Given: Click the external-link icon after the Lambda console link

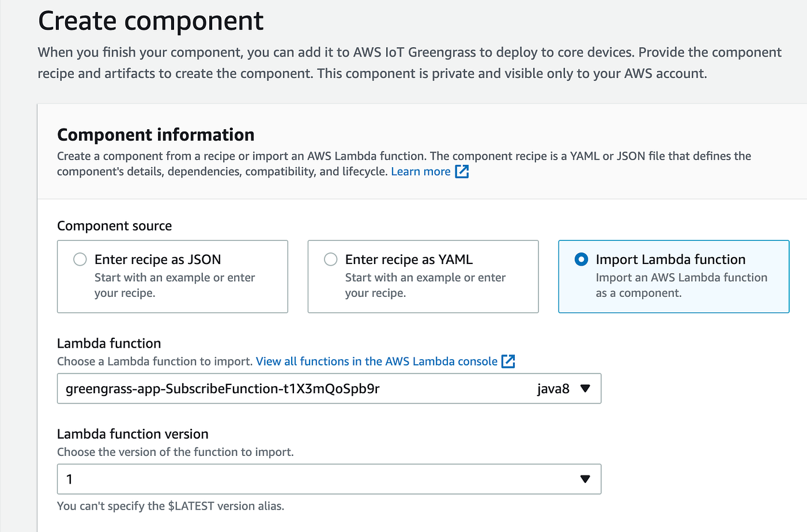Looking at the screenshot, I should point(508,361).
